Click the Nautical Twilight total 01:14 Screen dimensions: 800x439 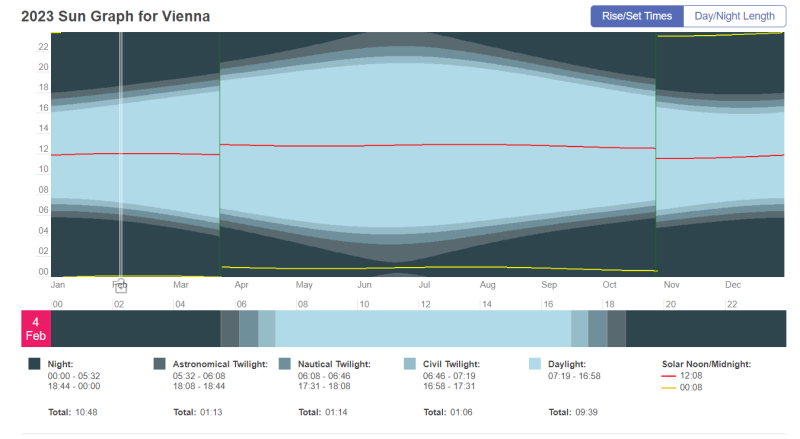pos(336,412)
